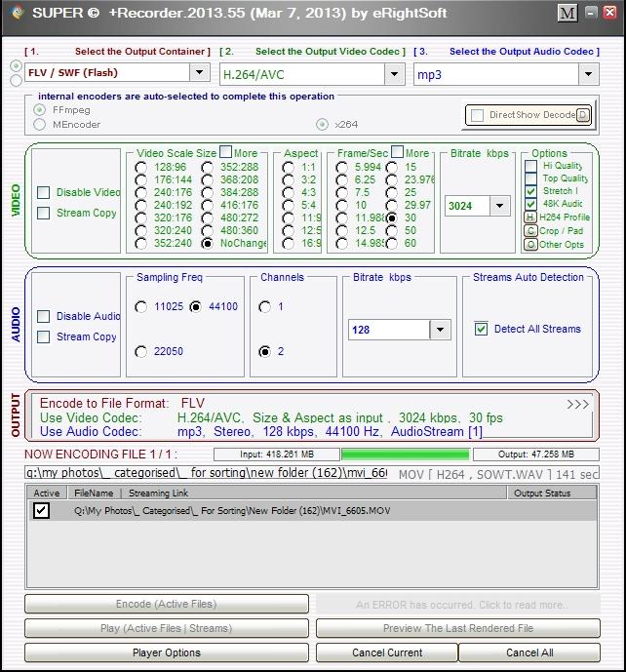Click the >>> arrows in the output summary
Viewport: 626px width, 672px height.
[577, 404]
